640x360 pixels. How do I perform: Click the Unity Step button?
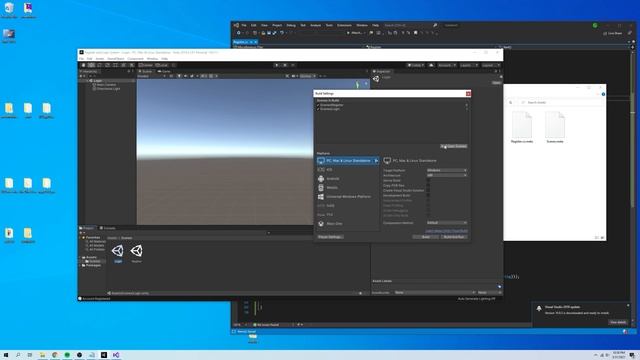pos(293,65)
